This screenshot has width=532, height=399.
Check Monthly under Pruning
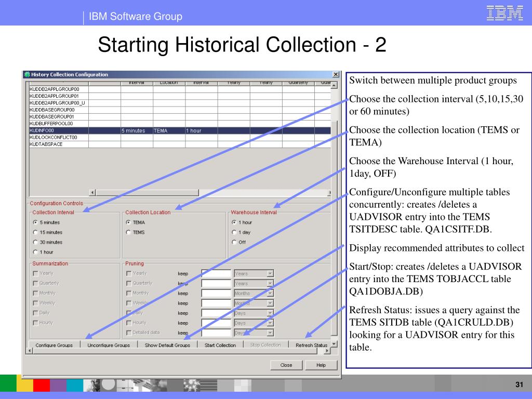[x=129, y=293]
